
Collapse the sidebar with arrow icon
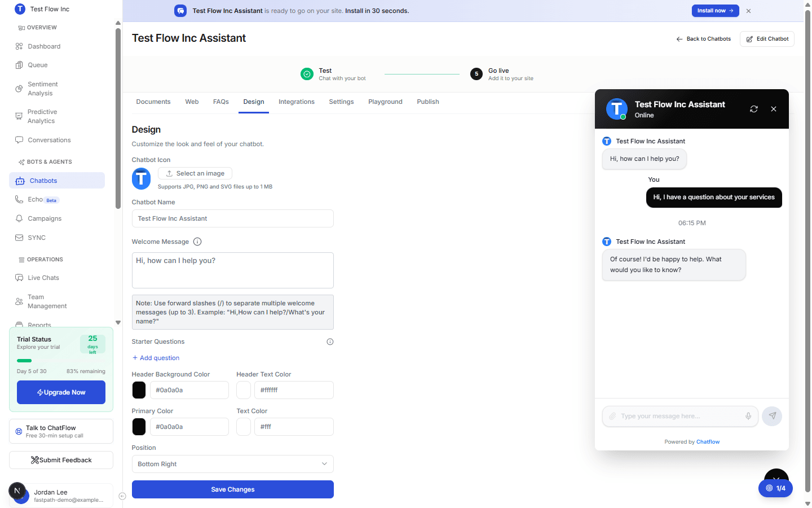tap(122, 496)
